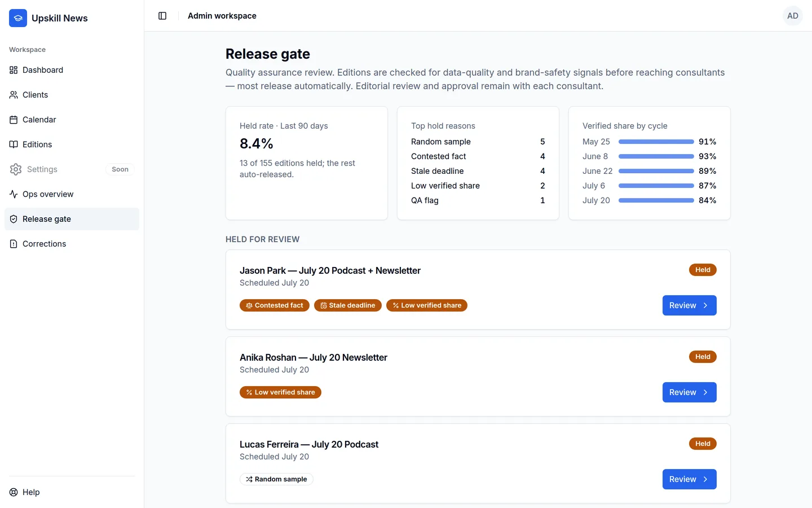Open the Calendar menu item

tap(72, 120)
